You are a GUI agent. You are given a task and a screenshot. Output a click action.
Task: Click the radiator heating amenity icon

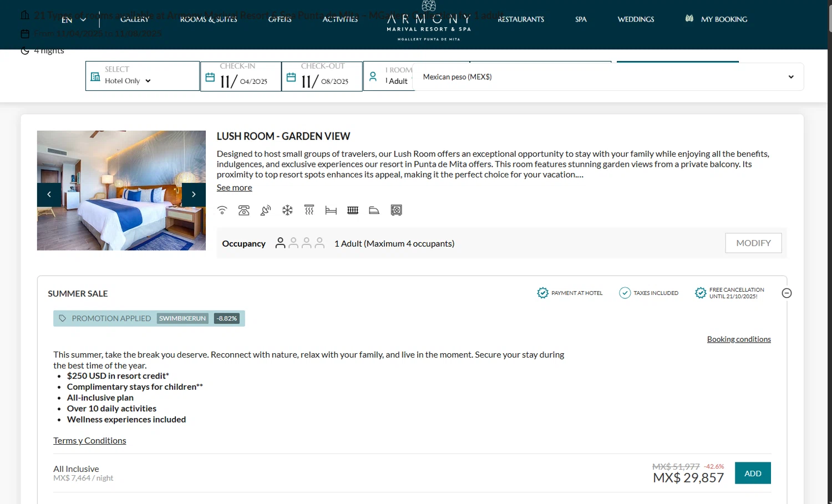[x=353, y=210]
